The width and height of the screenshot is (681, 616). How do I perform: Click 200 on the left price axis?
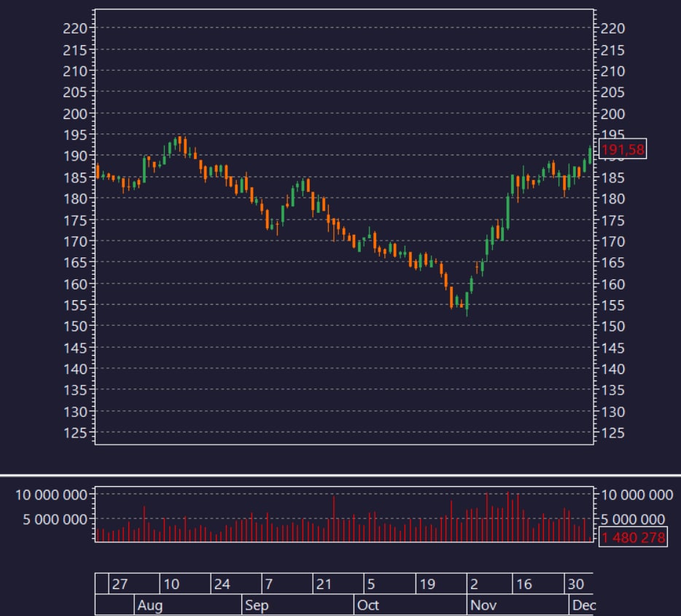click(75, 114)
